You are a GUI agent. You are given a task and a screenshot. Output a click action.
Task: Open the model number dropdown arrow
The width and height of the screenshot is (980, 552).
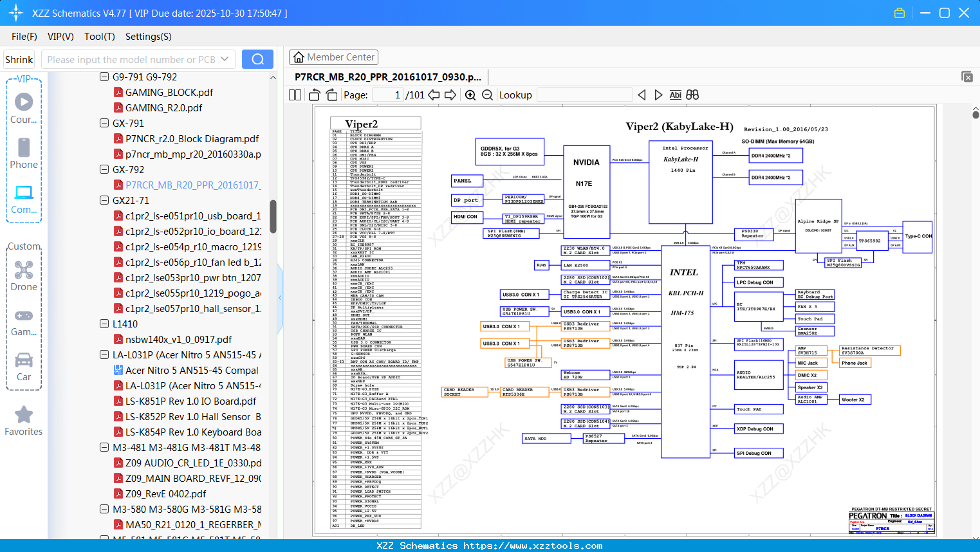(225, 59)
